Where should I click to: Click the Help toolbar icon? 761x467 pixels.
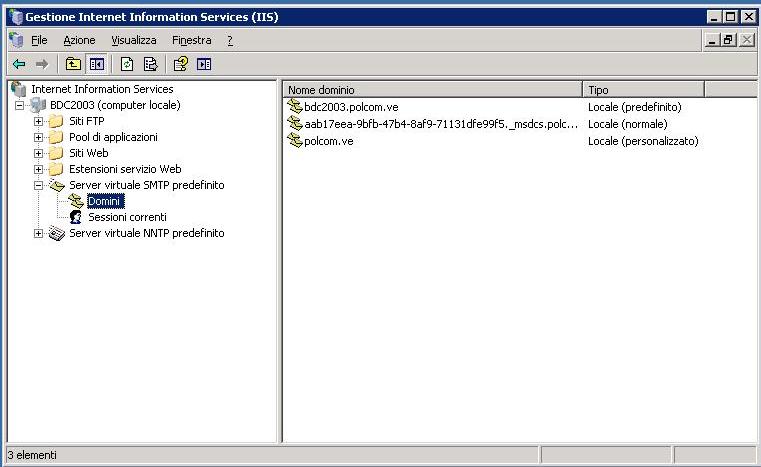[x=181, y=64]
